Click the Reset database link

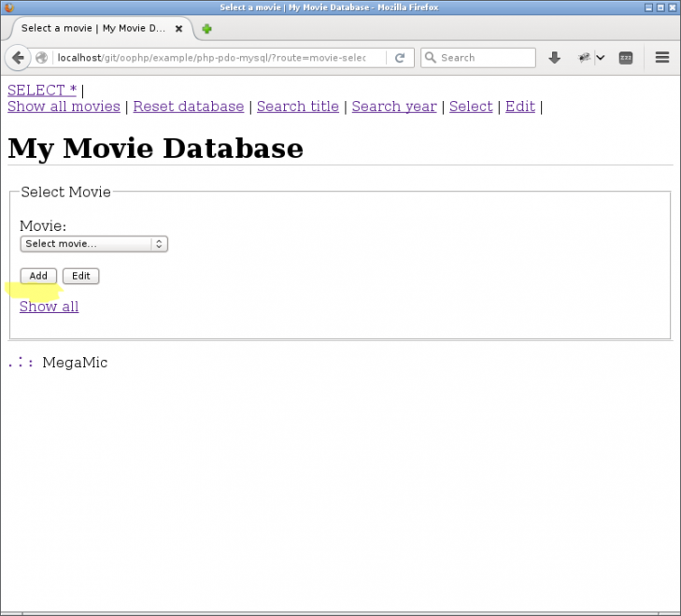(189, 107)
